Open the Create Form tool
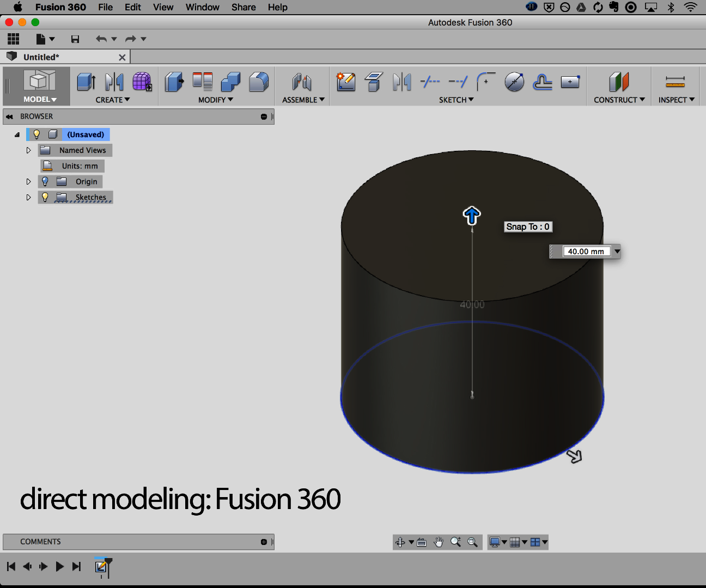Image resolution: width=706 pixels, height=588 pixels. 142,82
